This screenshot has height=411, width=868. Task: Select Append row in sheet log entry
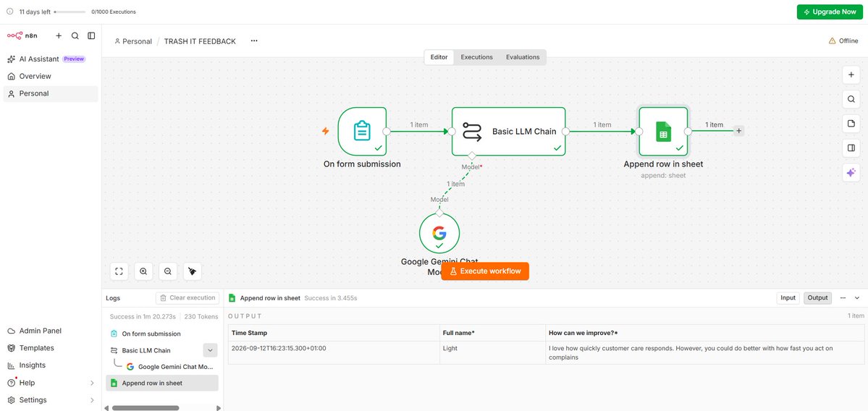tap(161, 383)
